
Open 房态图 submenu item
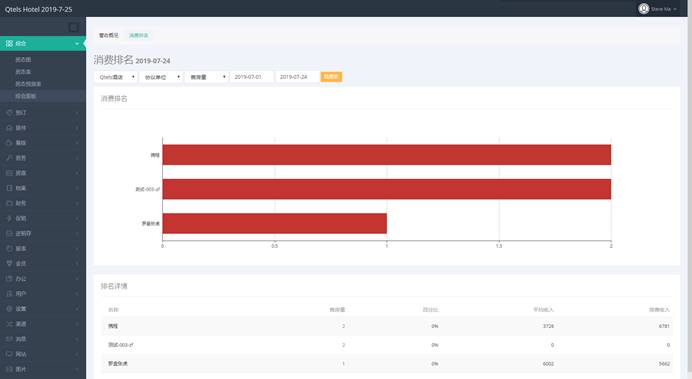click(23, 60)
